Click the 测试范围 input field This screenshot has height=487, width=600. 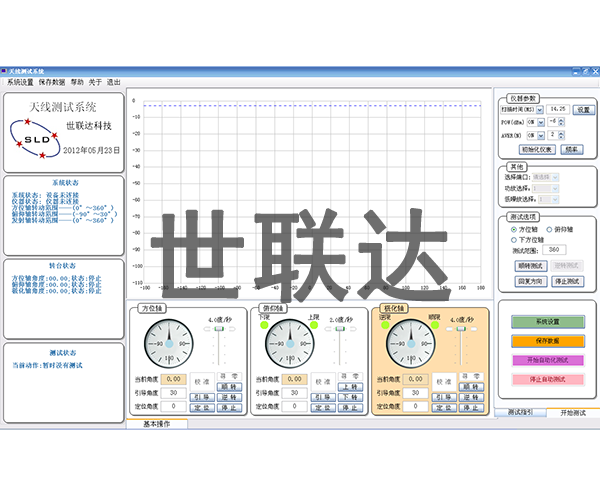click(x=554, y=250)
